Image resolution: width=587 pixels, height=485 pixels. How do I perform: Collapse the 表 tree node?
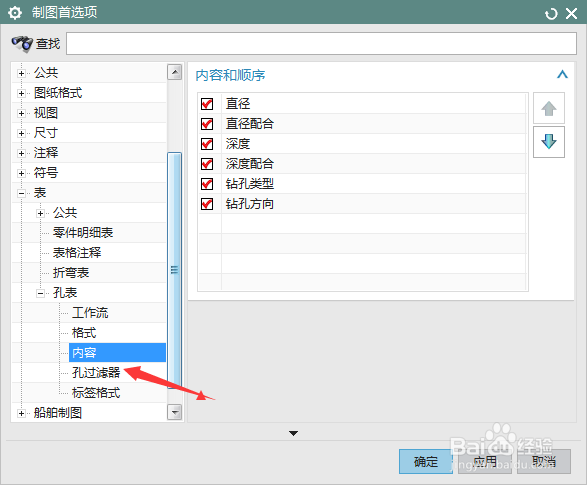pyautogui.click(x=21, y=193)
